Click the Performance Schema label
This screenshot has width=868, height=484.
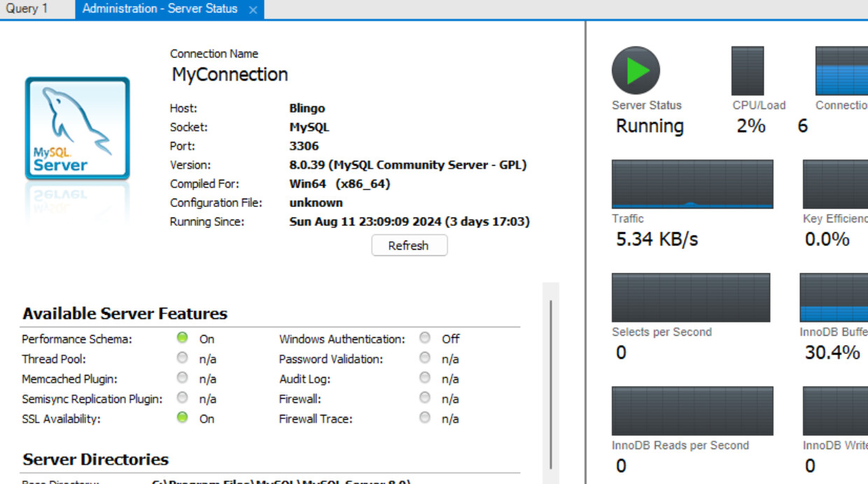(76, 339)
